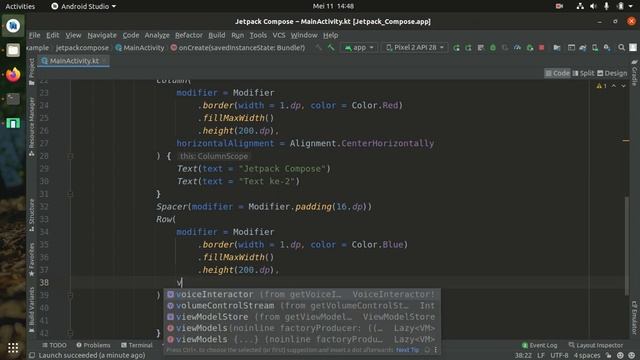Click Sync Project with Gradle Files icon
640x360 pixels.
coord(583,48)
